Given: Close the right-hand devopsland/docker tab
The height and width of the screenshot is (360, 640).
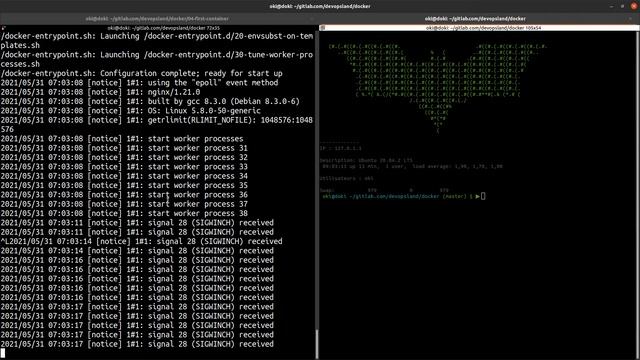Looking at the screenshot, I should pos(631,19).
